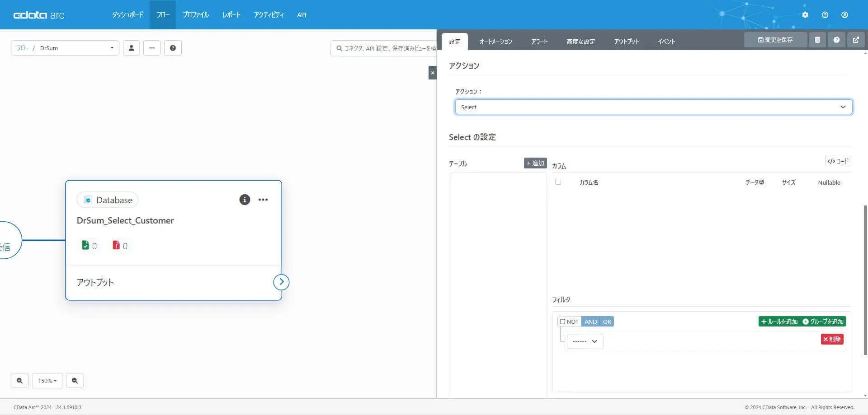Click the flow help question mark button
868x415 pixels.
coord(173,48)
